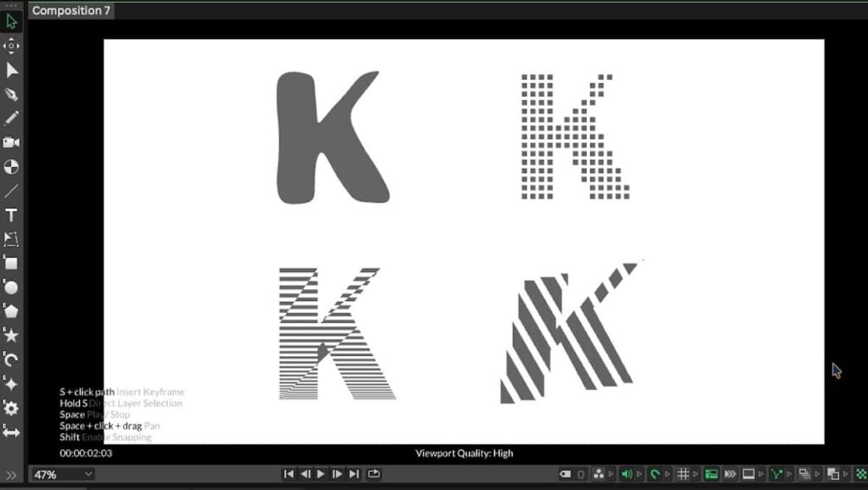
Task: Step forward one frame
Action: pyautogui.click(x=337, y=474)
